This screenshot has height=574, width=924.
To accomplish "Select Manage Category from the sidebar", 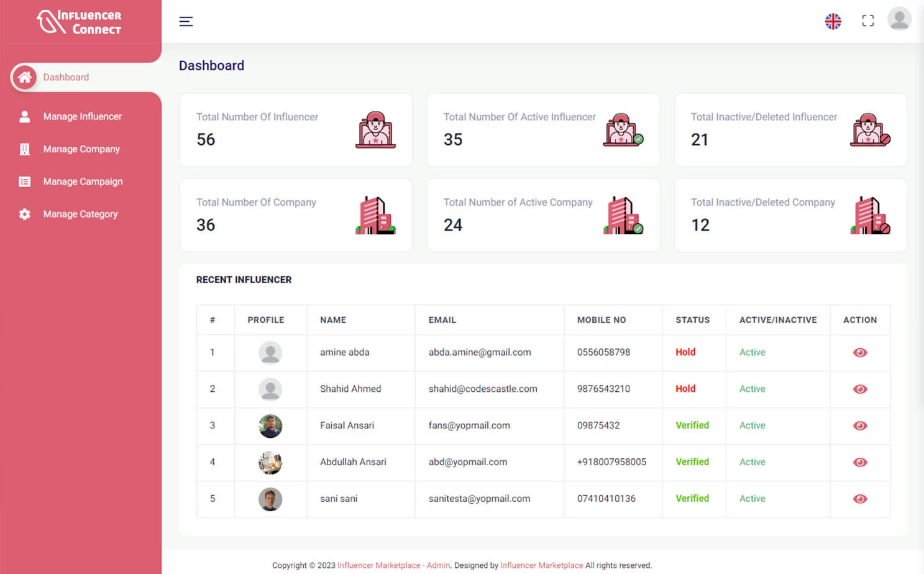I will tap(80, 214).
